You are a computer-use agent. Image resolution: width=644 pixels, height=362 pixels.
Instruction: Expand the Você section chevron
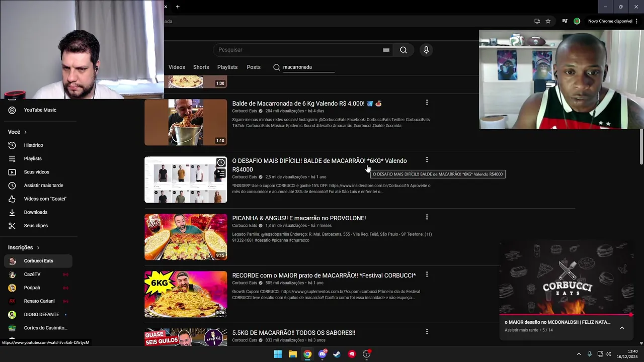pyautogui.click(x=25, y=132)
